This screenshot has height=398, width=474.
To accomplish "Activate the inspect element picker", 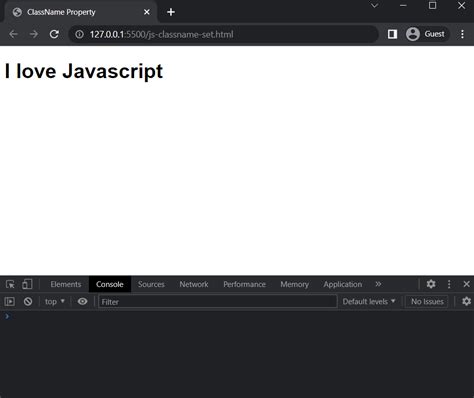I will [x=10, y=284].
